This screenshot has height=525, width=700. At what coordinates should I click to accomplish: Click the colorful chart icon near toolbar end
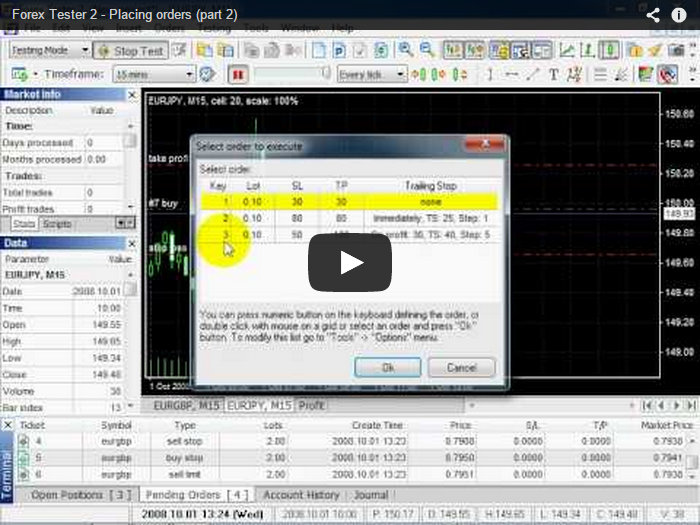(645, 74)
